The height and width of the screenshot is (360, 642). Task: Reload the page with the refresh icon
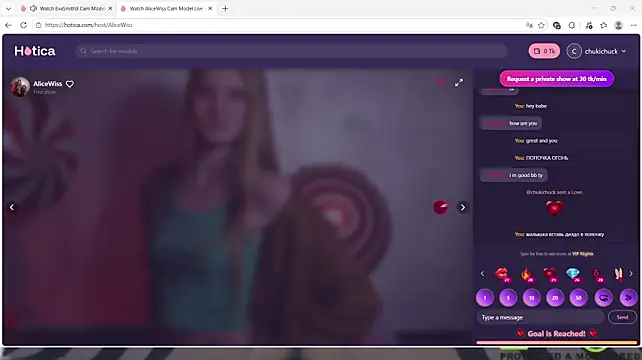pos(23,25)
